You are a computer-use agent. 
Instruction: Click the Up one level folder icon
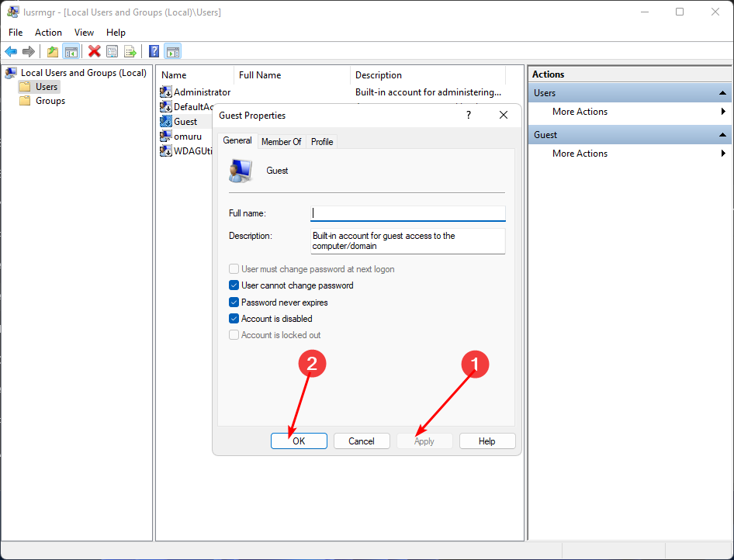[x=52, y=52]
